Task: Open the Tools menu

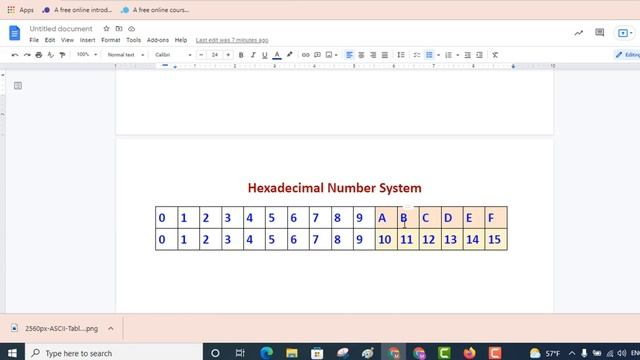Action: pyautogui.click(x=133, y=40)
